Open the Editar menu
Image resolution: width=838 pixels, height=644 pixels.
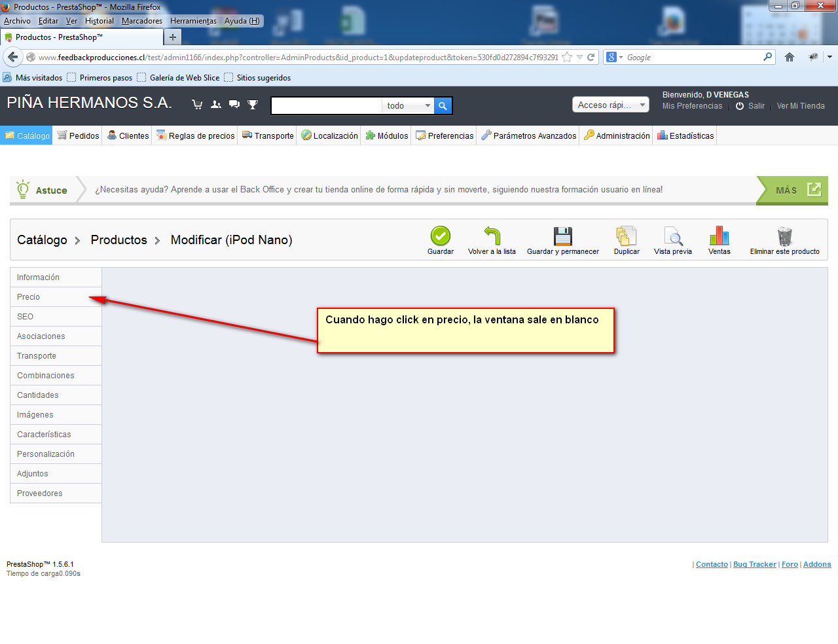tap(48, 21)
